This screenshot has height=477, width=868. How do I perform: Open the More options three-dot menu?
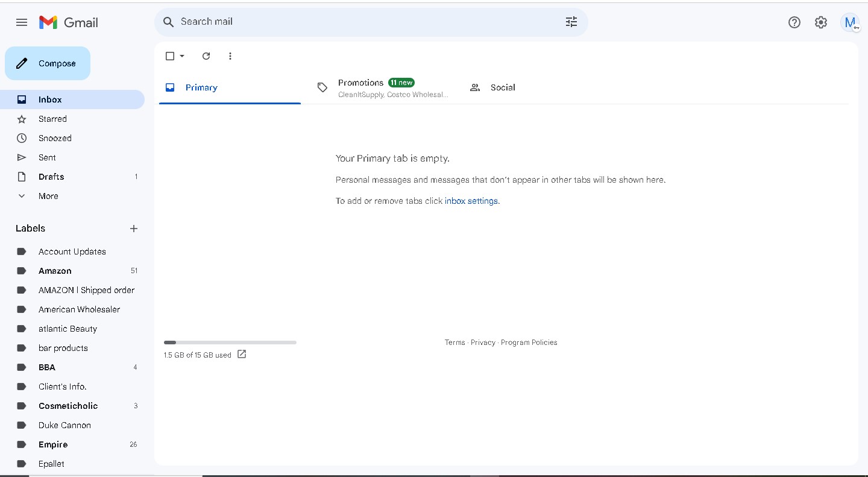pos(230,56)
